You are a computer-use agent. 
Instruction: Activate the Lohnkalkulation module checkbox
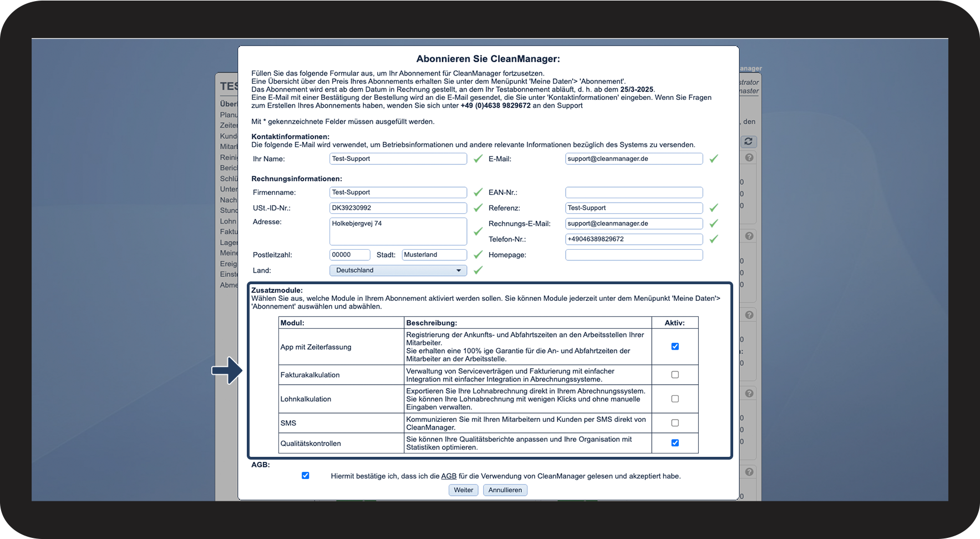(675, 399)
